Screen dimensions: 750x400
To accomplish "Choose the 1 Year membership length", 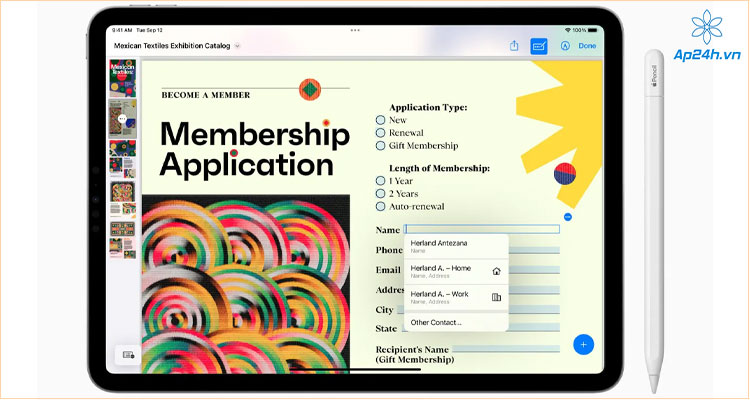I will (x=380, y=181).
